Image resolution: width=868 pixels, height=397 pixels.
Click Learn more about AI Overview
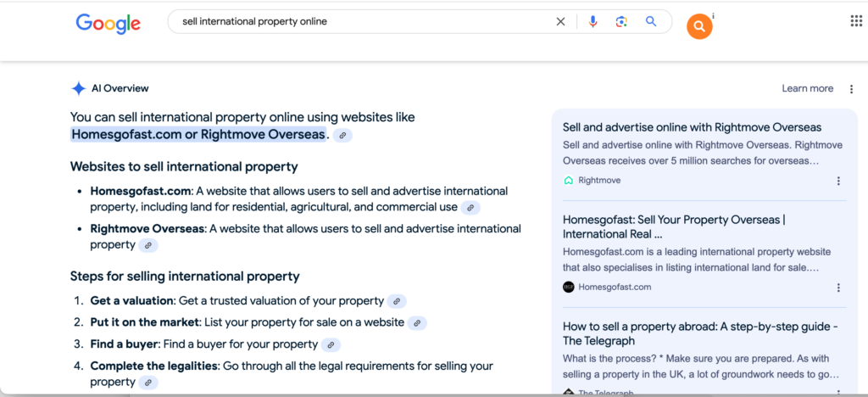point(807,88)
